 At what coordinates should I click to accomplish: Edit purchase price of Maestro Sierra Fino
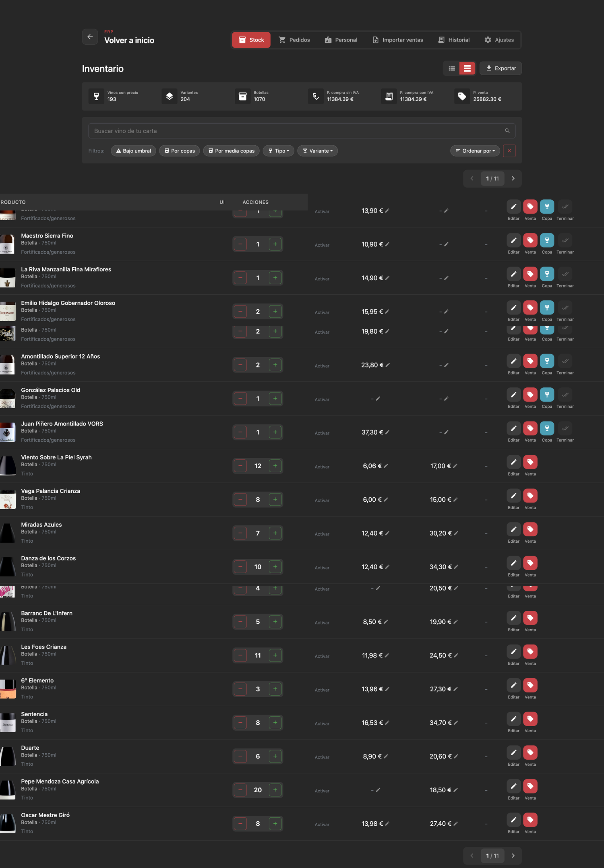(387, 244)
